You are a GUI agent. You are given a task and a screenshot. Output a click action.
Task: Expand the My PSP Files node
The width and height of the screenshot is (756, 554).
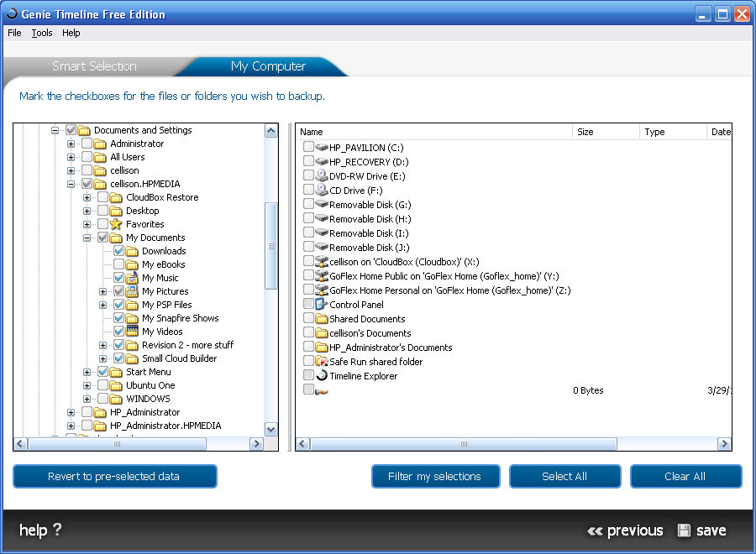(102, 305)
